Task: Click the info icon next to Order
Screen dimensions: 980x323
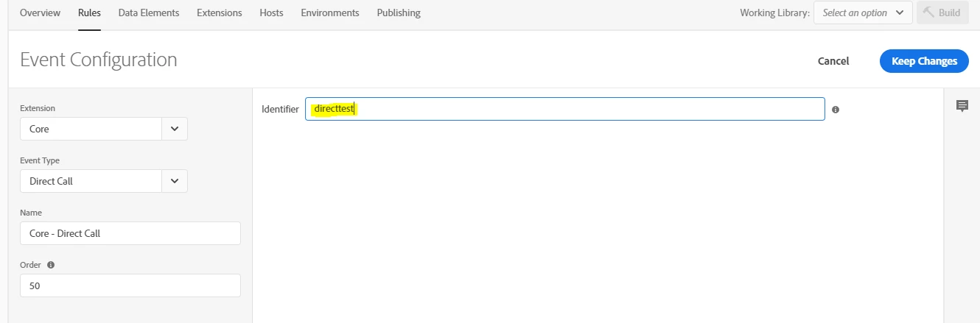Action: pos(51,265)
